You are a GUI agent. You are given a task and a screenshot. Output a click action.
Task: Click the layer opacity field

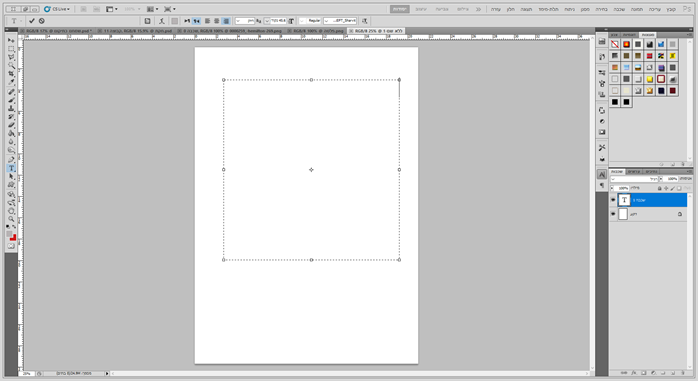[672, 179]
